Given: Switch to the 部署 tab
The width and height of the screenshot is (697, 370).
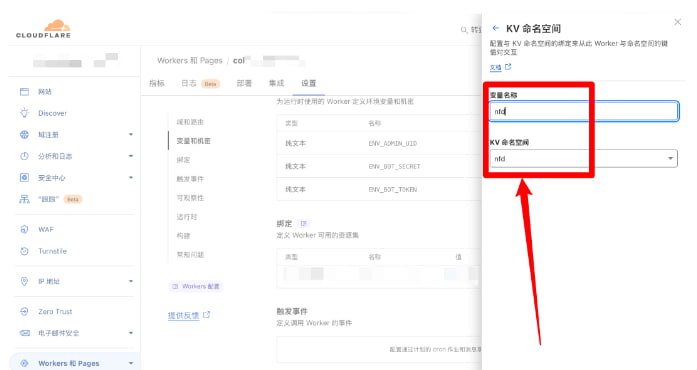Looking at the screenshot, I should [x=244, y=83].
